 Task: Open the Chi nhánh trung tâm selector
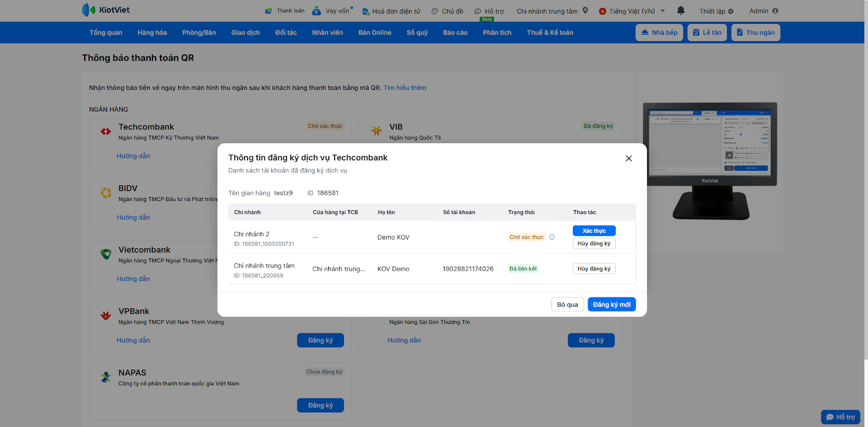click(x=547, y=11)
